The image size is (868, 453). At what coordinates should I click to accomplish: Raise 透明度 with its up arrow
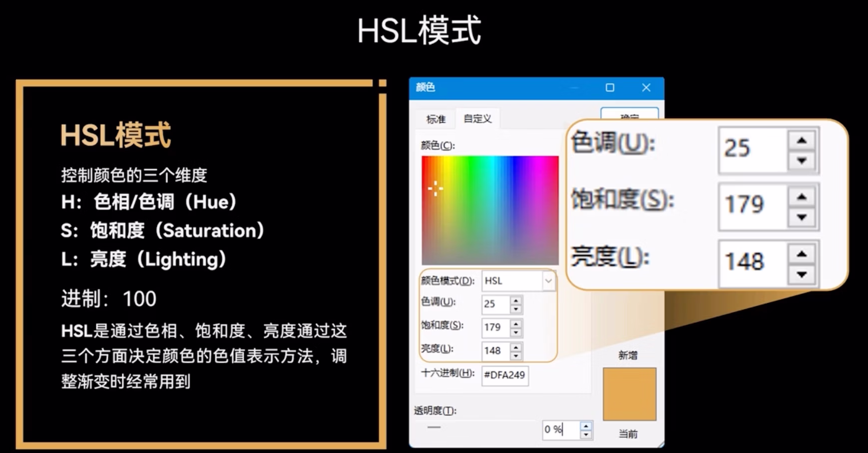point(586,426)
